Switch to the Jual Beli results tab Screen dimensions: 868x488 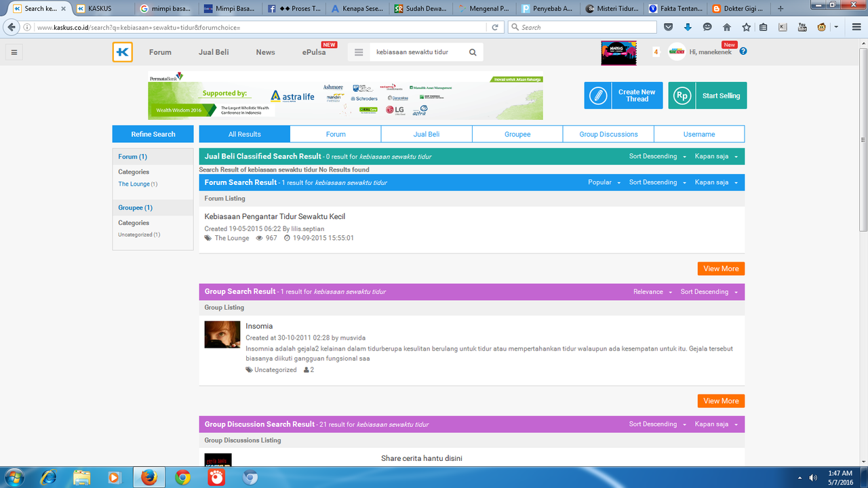[427, 134]
